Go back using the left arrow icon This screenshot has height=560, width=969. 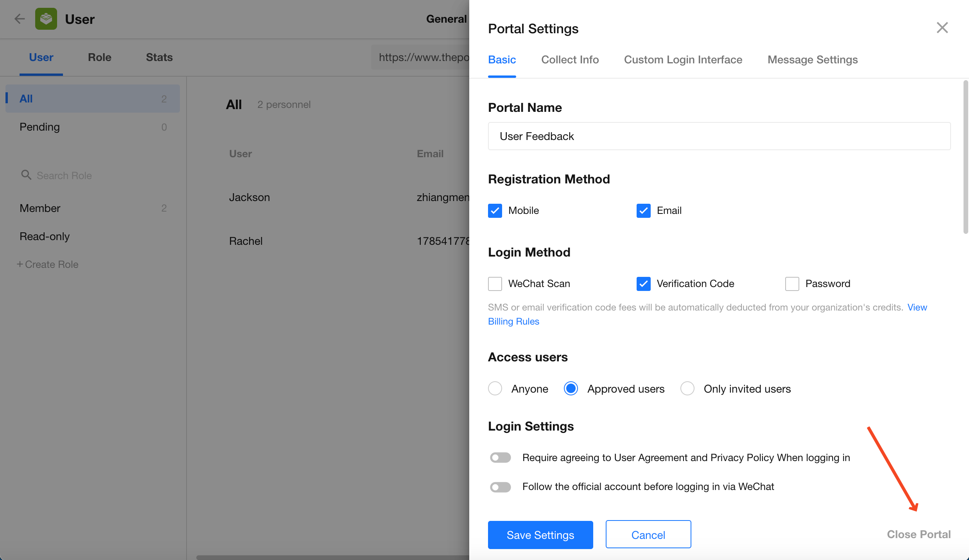point(20,19)
